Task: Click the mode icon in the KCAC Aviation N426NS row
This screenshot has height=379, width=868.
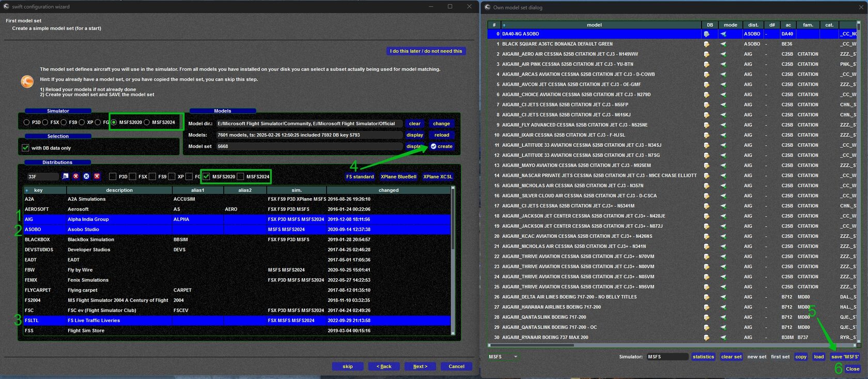Action: [723, 236]
